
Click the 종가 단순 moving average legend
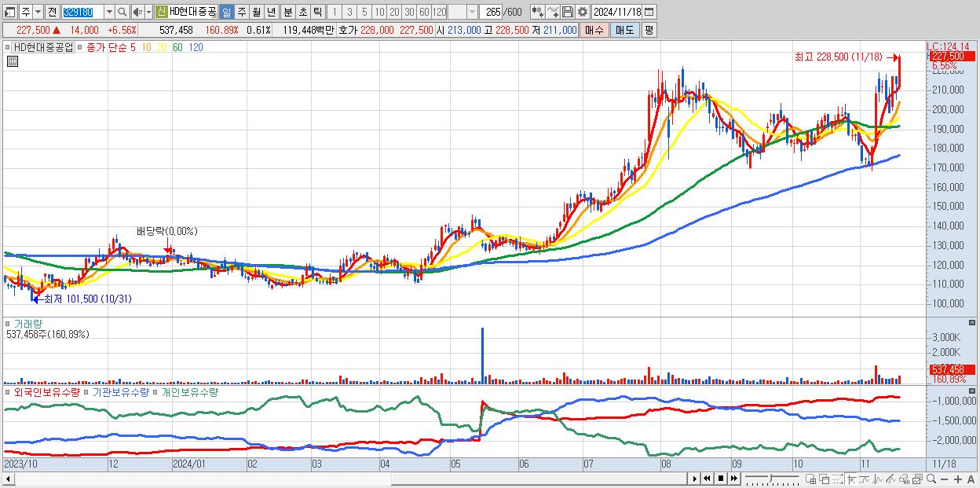[x=106, y=47]
